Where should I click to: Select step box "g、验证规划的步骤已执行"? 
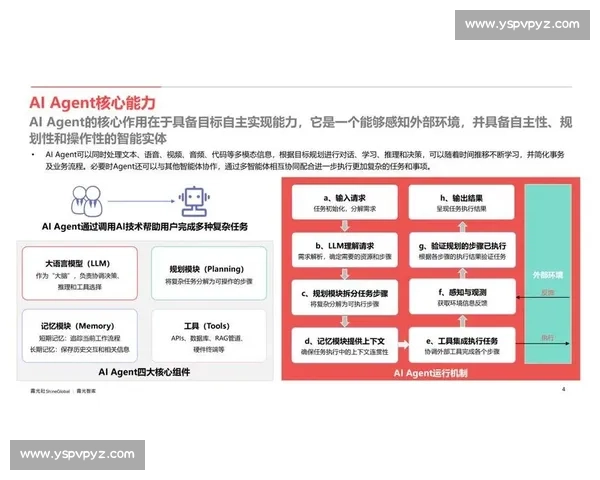pyautogui.click(x=462, y=250)
